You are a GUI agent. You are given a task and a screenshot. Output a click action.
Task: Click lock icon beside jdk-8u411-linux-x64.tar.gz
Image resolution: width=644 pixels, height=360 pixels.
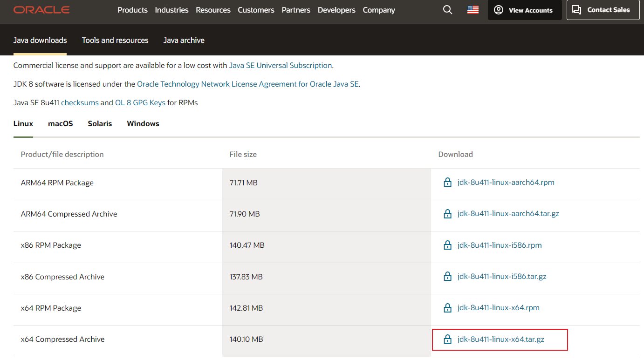(x=448, y=339)
